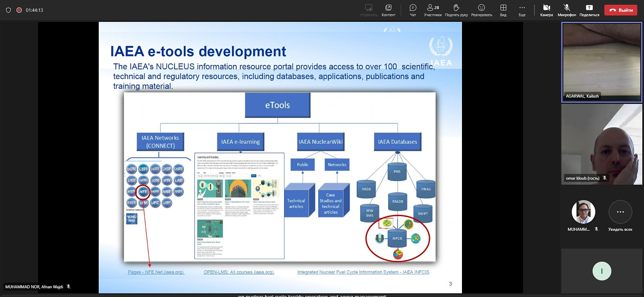The width and height of the screenshot is (644, 297).
Task: Open the Pages - NFE Net link
Action: pyautogui.click(x=156, y=272)
